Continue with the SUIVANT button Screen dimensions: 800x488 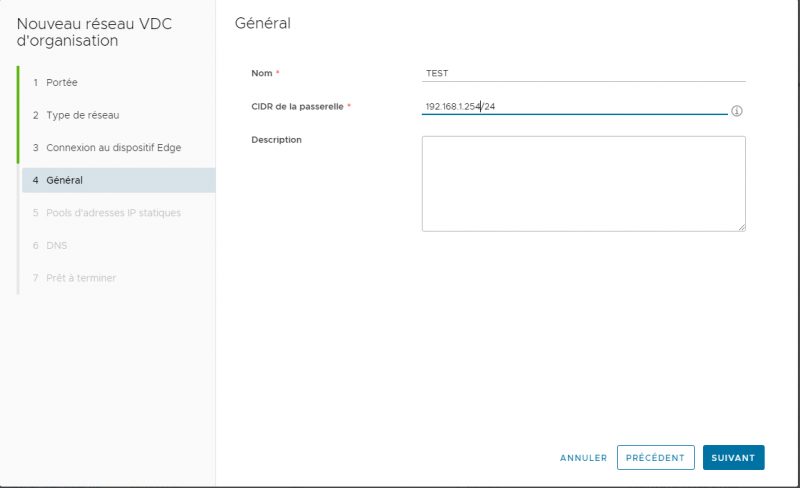(733, 457)
